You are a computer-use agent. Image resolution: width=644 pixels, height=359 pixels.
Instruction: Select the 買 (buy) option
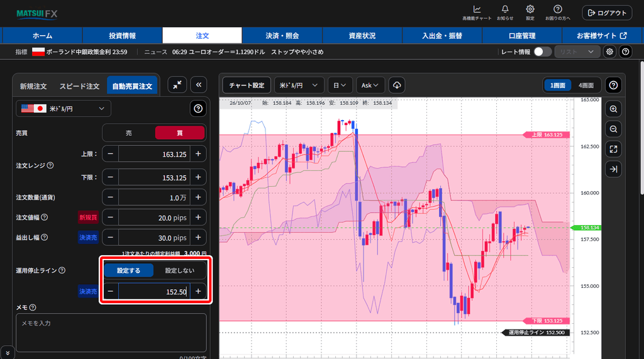click(x=179, y=133)
